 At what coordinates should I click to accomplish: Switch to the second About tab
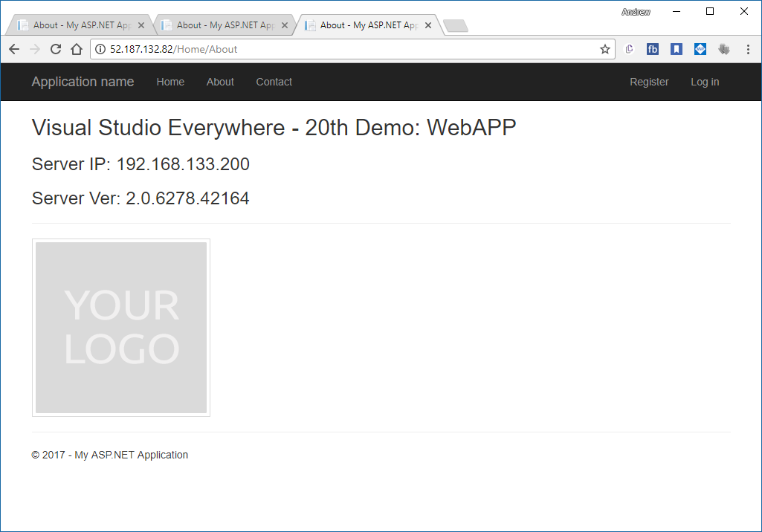point(218,25)
